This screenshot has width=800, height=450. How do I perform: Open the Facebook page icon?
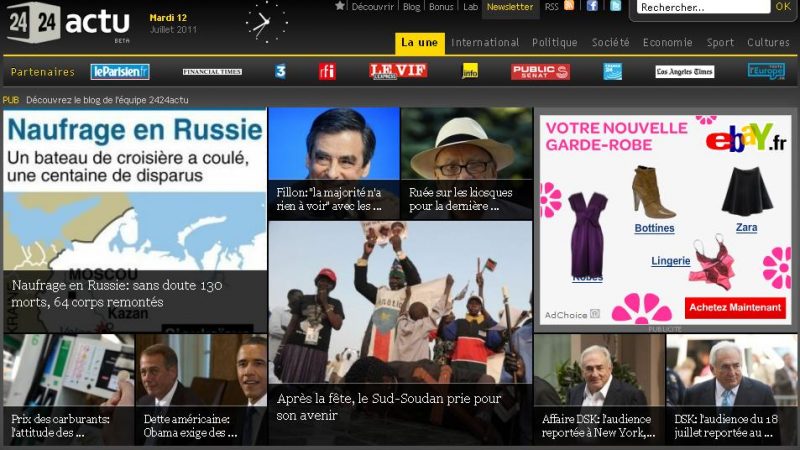point(592,6)
